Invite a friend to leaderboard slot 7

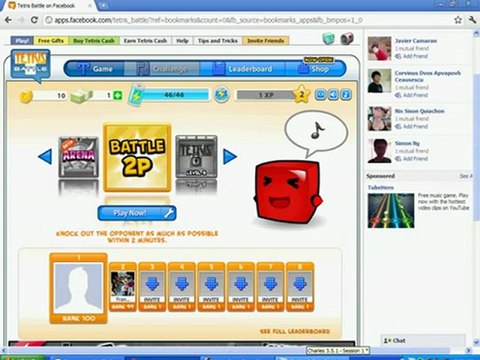(x=270, y=287)
